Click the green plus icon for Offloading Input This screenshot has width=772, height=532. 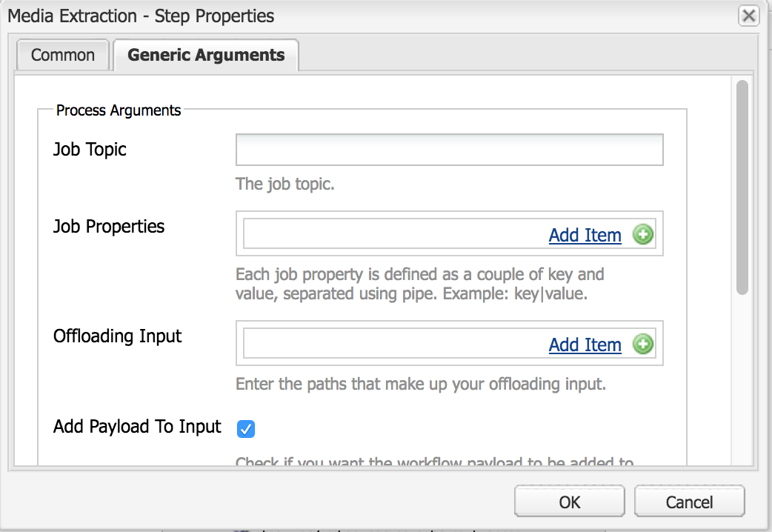[642, 344]
